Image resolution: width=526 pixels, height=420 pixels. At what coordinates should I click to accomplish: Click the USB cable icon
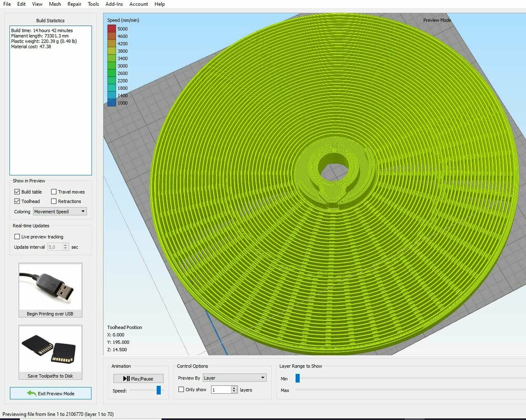[50, 286]
